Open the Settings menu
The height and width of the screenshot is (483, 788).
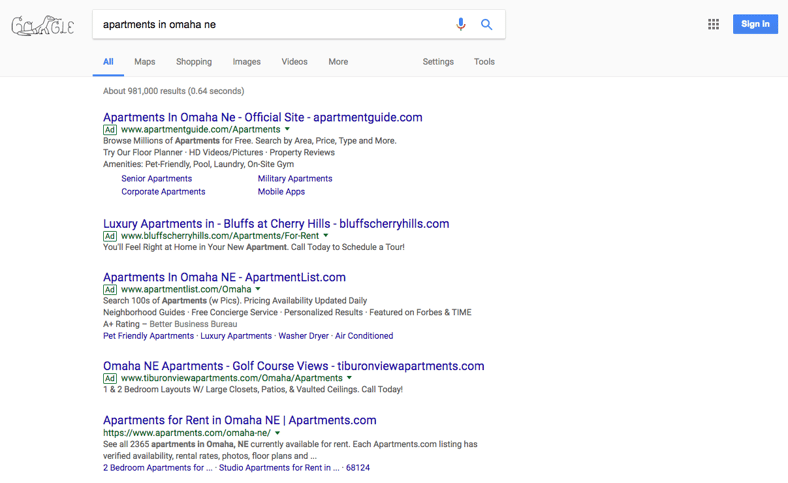tap(438, 62)
